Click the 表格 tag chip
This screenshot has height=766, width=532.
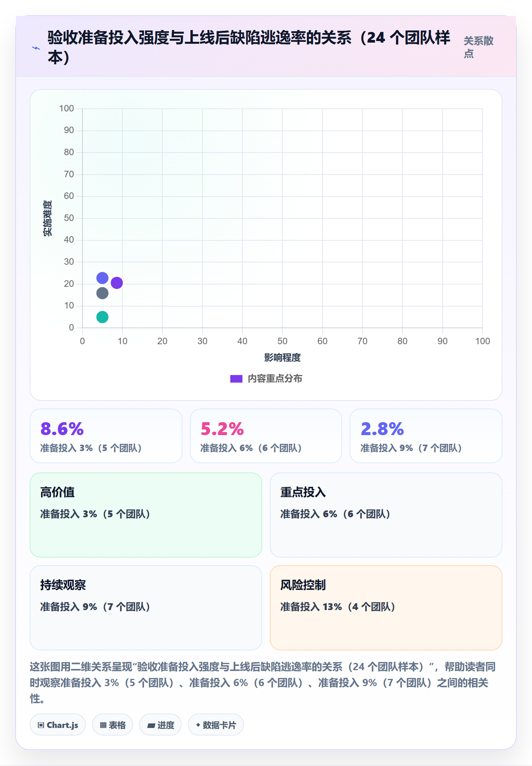(x=112, y=725)
